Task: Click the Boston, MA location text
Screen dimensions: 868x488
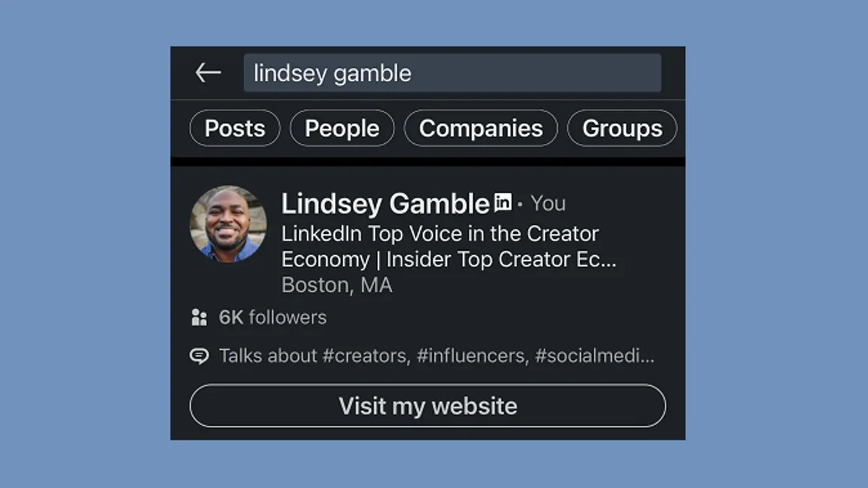Action: click(336, 285)
